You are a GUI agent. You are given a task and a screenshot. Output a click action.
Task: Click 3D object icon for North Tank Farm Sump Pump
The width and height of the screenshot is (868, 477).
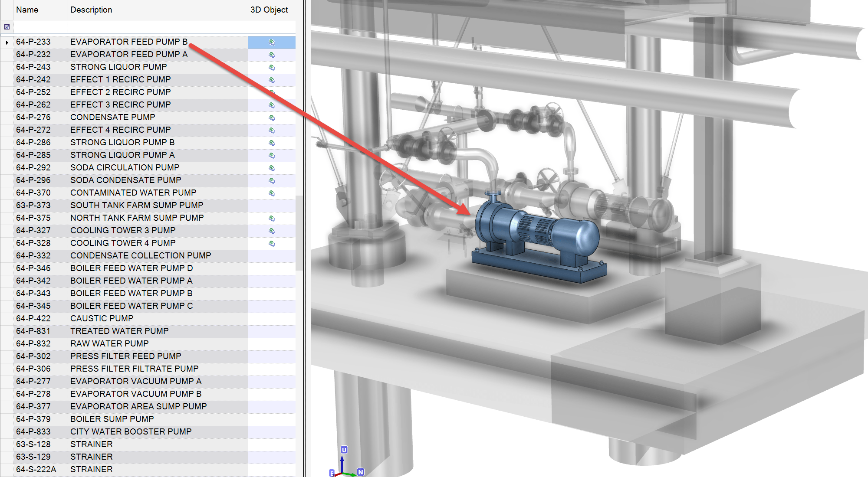272,218
